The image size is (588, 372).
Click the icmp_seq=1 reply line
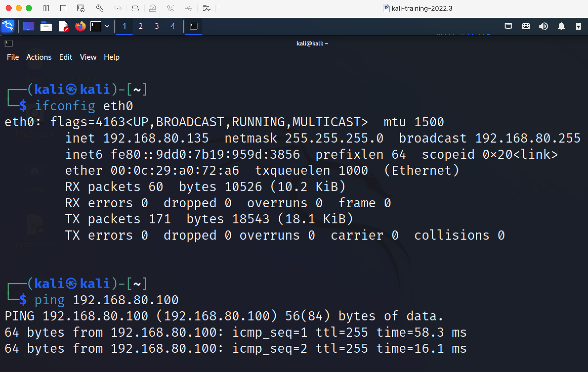236,332
